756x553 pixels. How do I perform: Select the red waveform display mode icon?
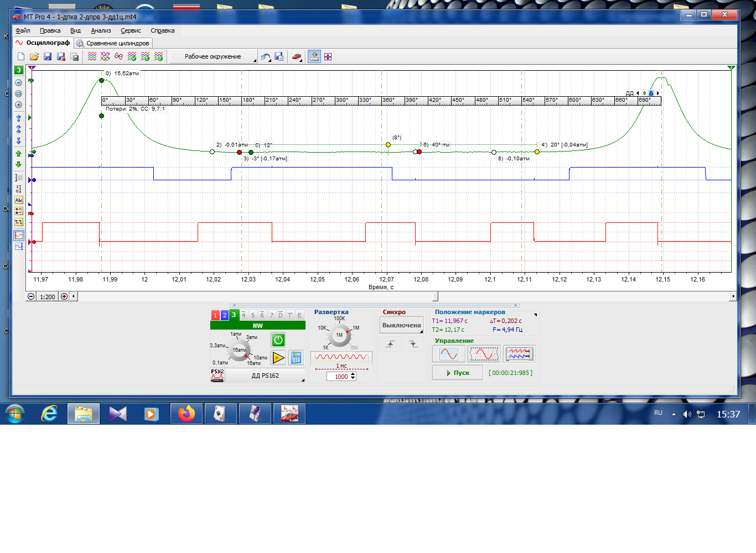(19, 235)
